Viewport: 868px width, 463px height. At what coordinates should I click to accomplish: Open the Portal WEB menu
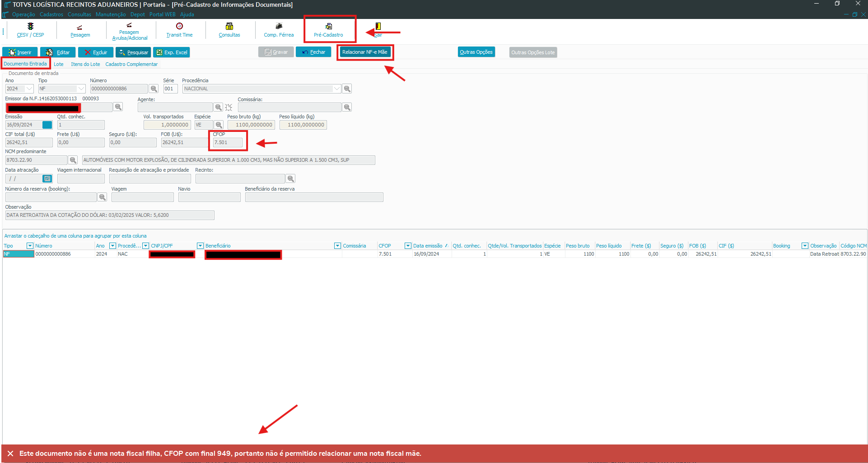[x=163, y=14]
